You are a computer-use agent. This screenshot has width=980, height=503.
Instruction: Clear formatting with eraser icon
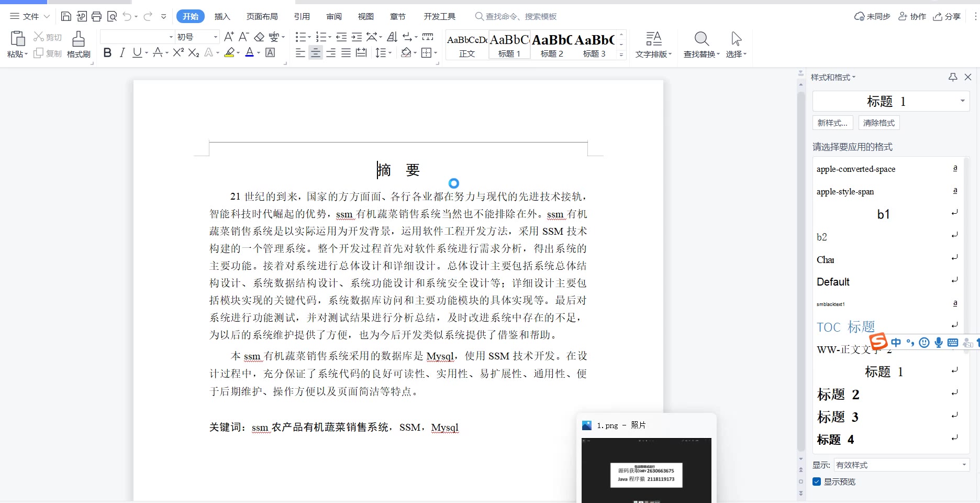click(259, 37)
